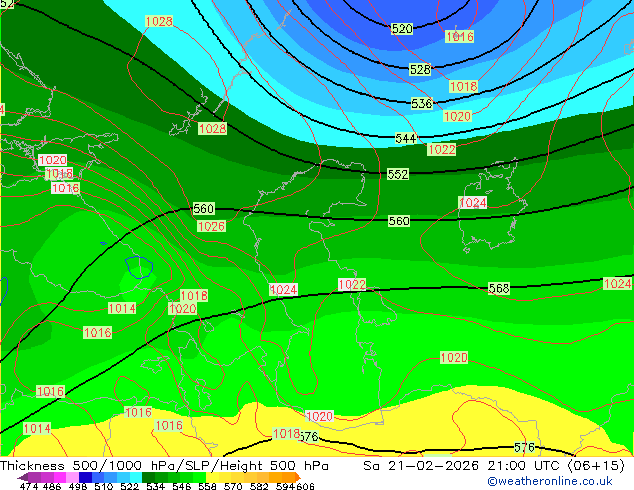Click the 594606 legend value
This screenshot has height=490, width=634.
[x=295, y=486]
